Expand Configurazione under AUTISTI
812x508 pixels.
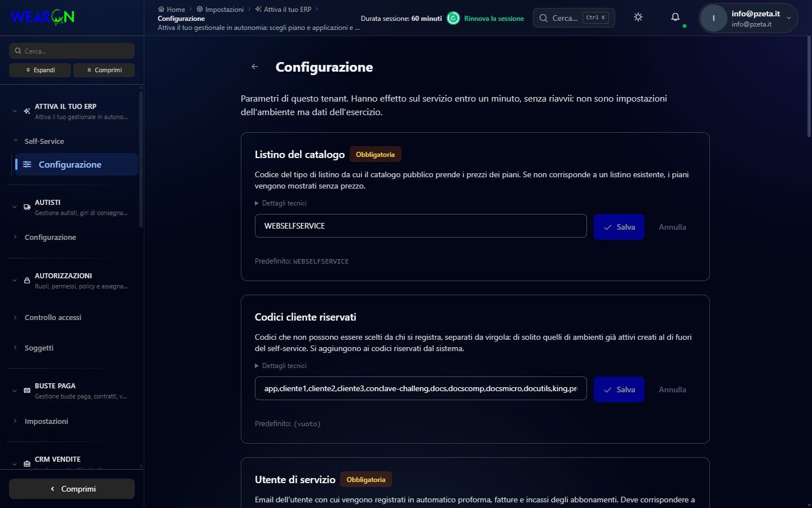point(15,237)
